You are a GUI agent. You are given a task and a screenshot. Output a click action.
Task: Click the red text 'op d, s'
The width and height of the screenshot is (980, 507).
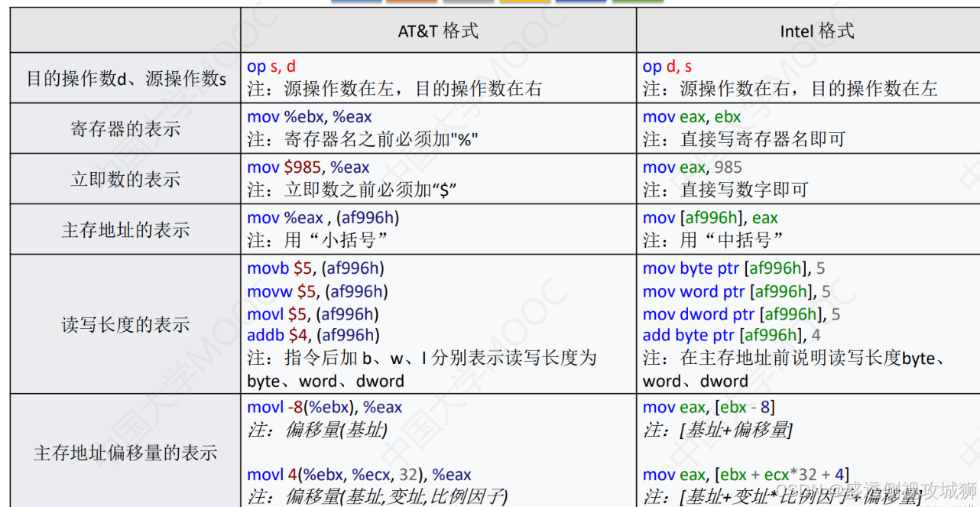(667, 67)
